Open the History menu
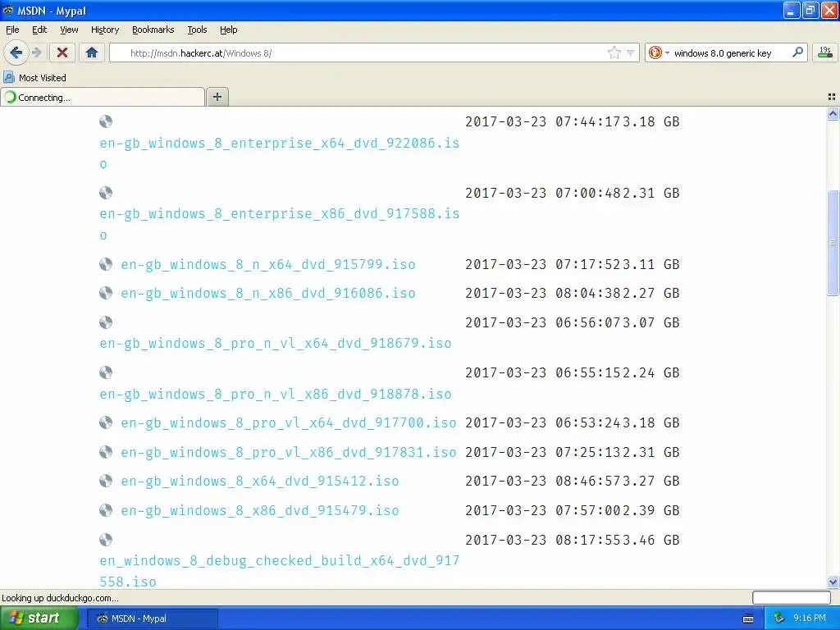 (x=105, y=30)
